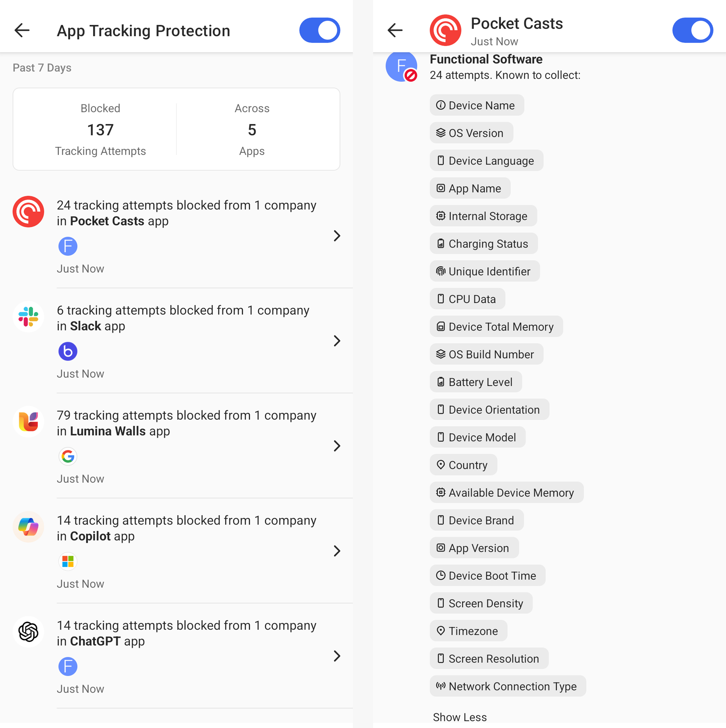Screen dimensions: 726x728
Task: Toggle the Braze tracker icon in Slack row
Action: point(68,351)
